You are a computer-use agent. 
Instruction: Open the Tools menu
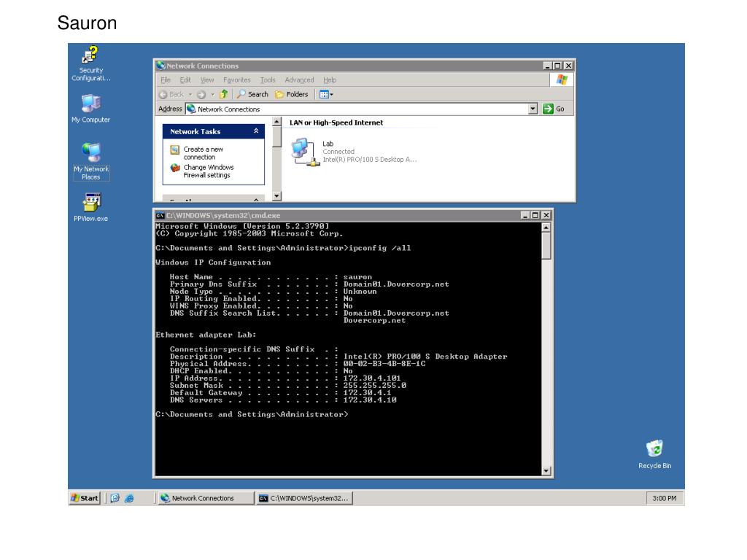pyautogui.click(x=268, y=80)
